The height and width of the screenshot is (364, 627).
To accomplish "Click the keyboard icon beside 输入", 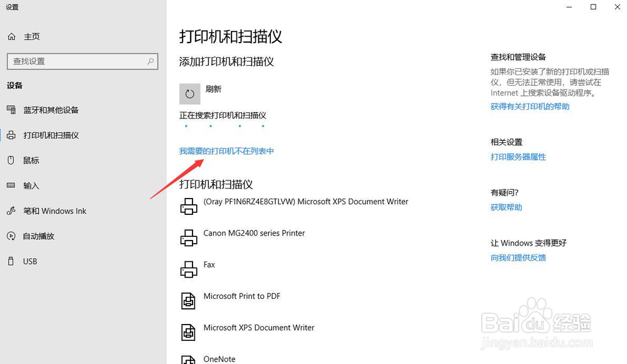I will pyautogui.click(x=11, y=185).
